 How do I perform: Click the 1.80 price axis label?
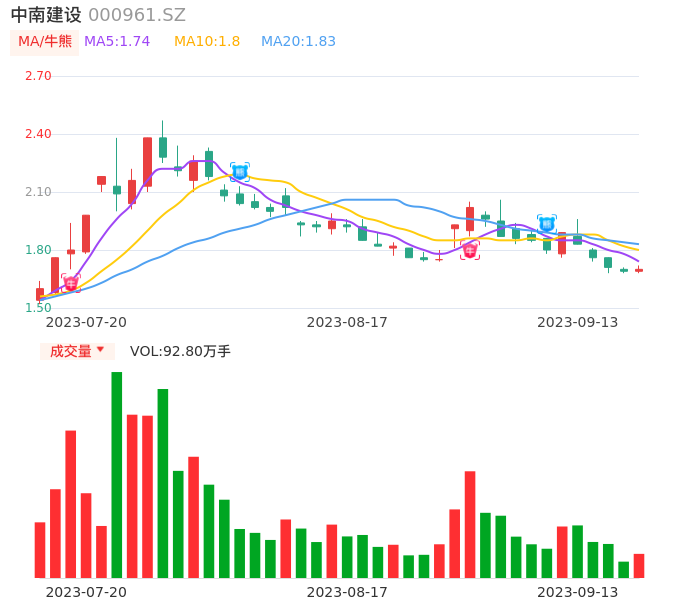pyautogui.click(x=38, y=250)
